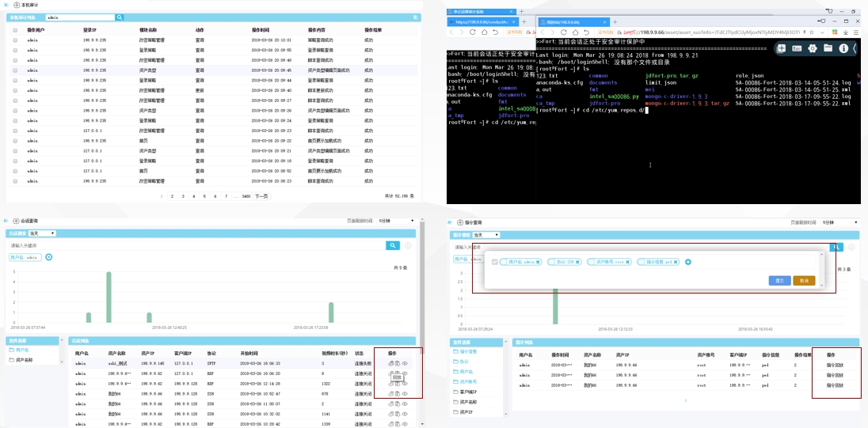
Task: Expand 协议 folder in 指令查询 conditions
Action: 460,362
